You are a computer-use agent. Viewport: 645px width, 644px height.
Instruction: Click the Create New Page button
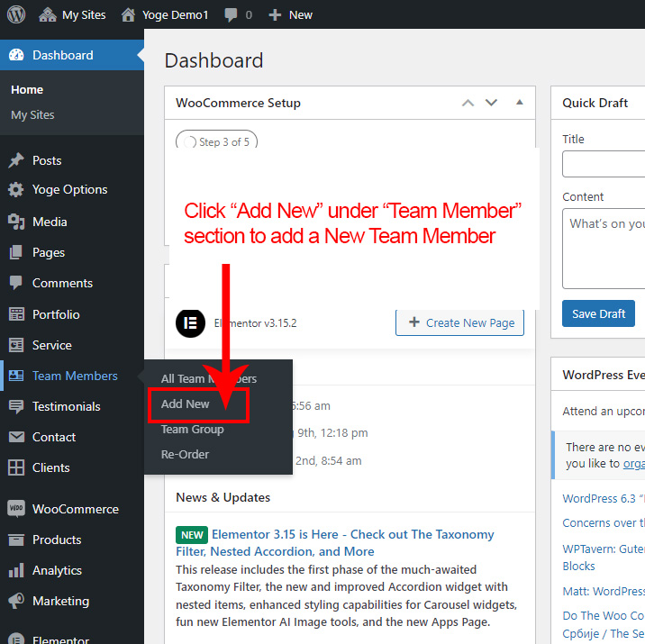(459, 322)
